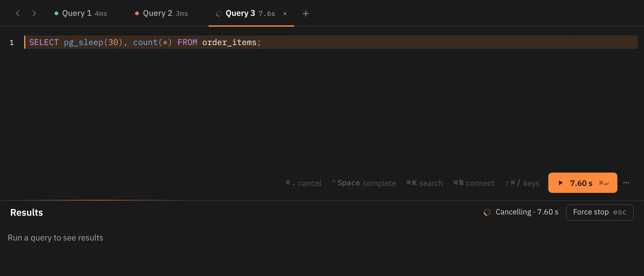Click the Space complete shortcut hint
Viewport: 644px width, 276px height.
click(364, 183)
